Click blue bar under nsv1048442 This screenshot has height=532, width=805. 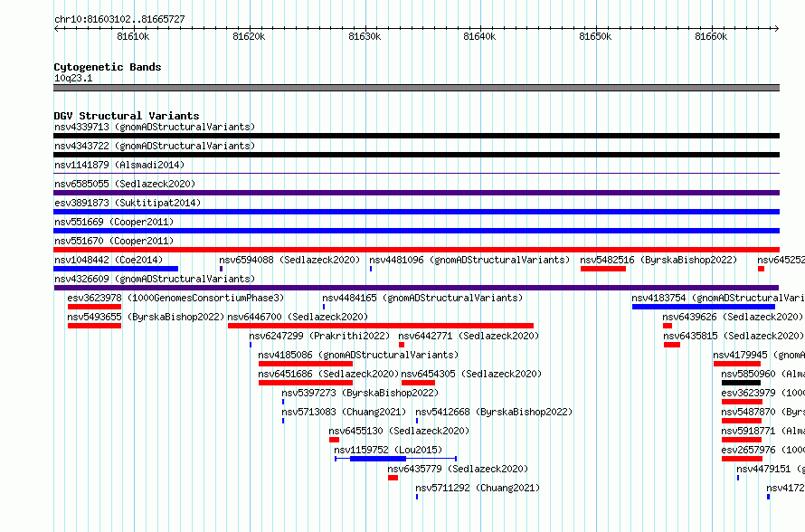tap(116, 269)
